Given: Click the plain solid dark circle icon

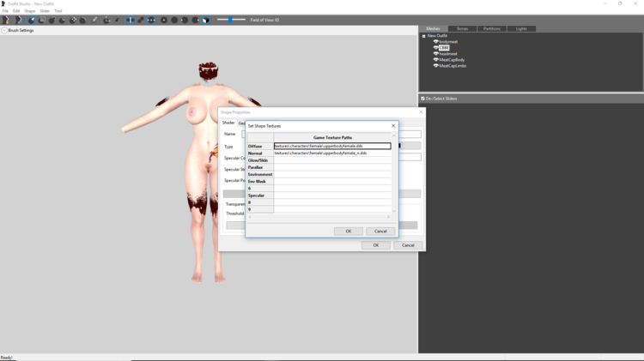Looking at the screenshot, I should click(x=174, y=20).
